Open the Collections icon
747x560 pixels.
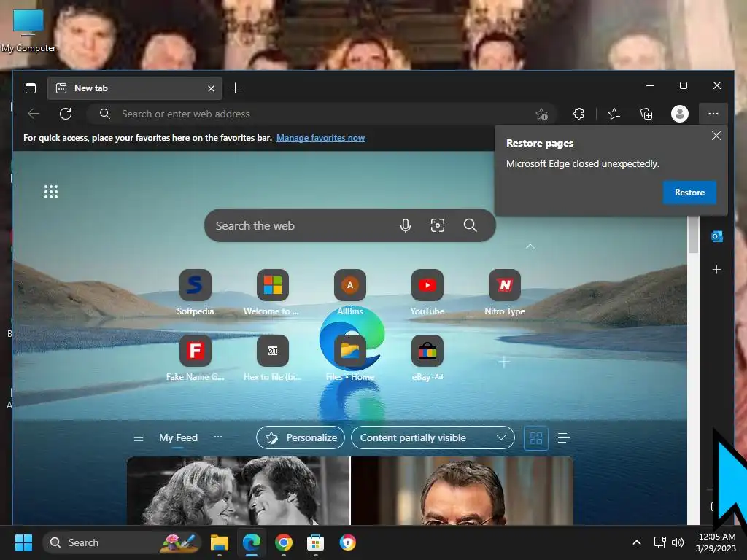pos(646,114)
